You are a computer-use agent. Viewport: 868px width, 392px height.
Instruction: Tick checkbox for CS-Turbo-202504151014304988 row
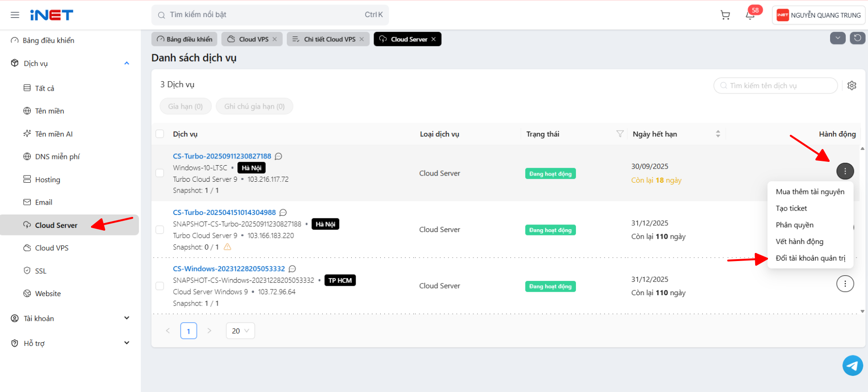click(x=160, y=230)
